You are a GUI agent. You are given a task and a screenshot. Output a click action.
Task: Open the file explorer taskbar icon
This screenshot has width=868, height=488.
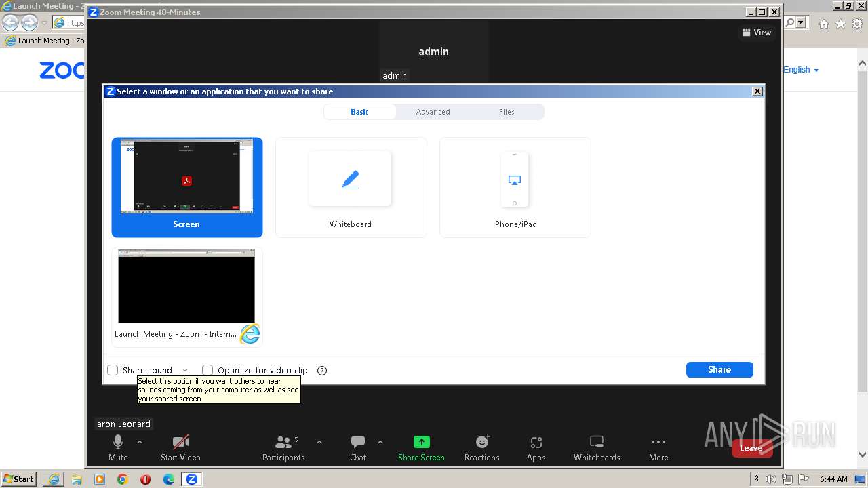(77, 479)
